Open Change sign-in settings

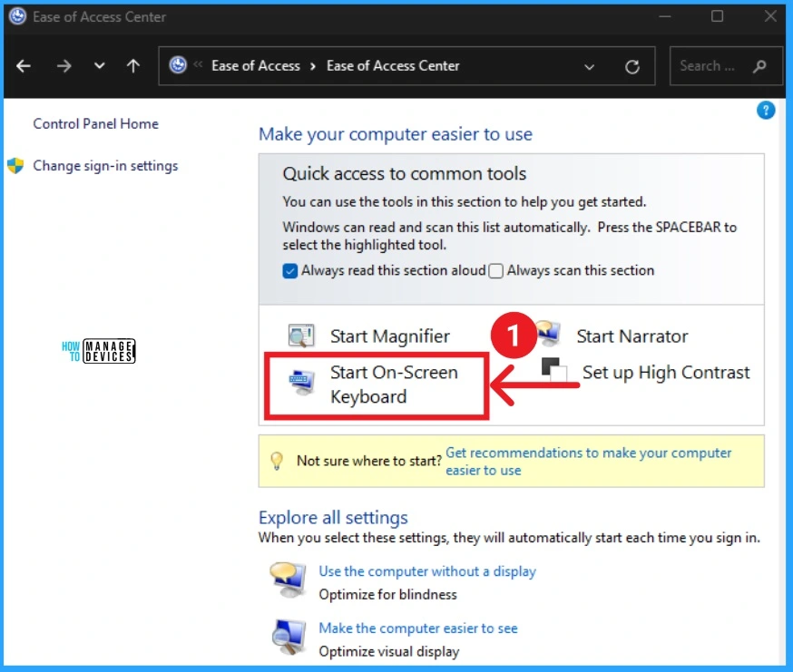pyautogui.click(x=105, y=166)
